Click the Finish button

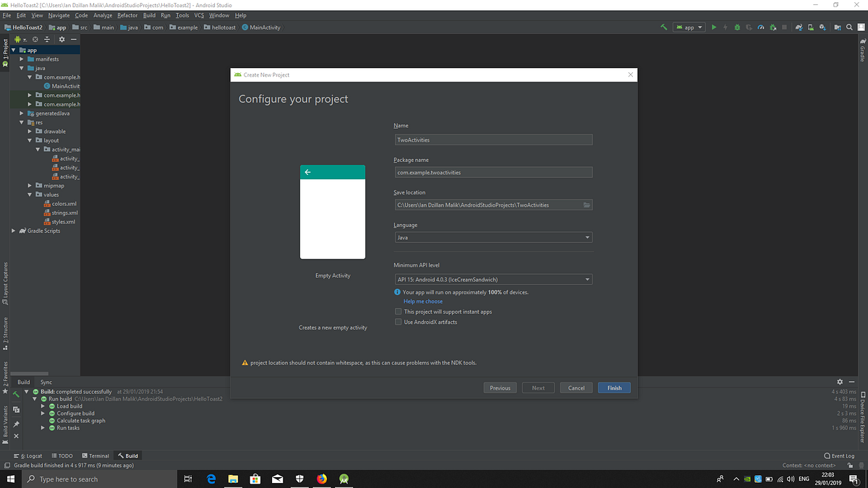point(613,388)
